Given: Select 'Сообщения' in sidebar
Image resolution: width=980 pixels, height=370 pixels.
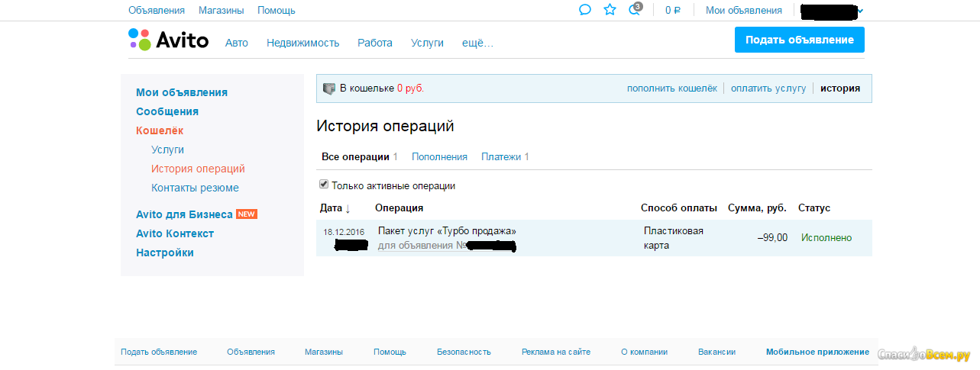Looking at the screenshot, I should click(x=167, y=111).
